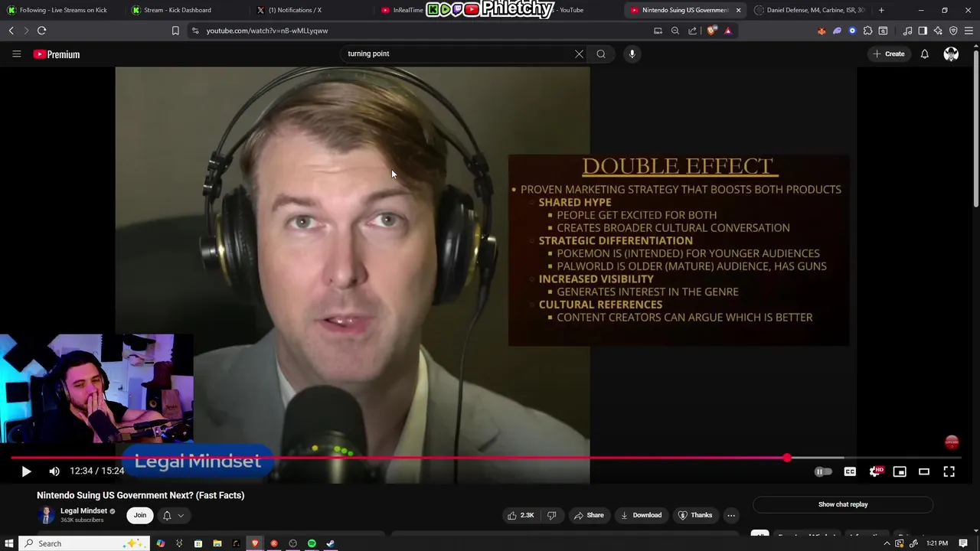
Task: Click share page icon in address bar
Action: point(692,31)
